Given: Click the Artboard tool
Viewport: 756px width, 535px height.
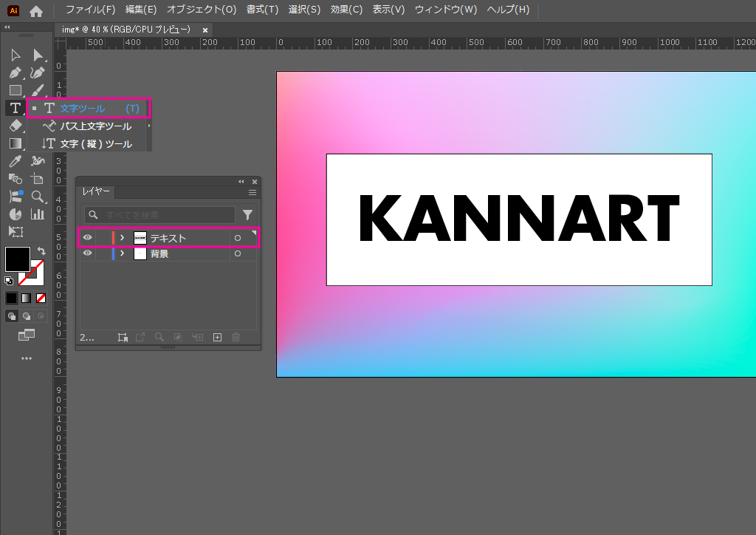Looking at the screenshot, I should click(x=15, y=232).
